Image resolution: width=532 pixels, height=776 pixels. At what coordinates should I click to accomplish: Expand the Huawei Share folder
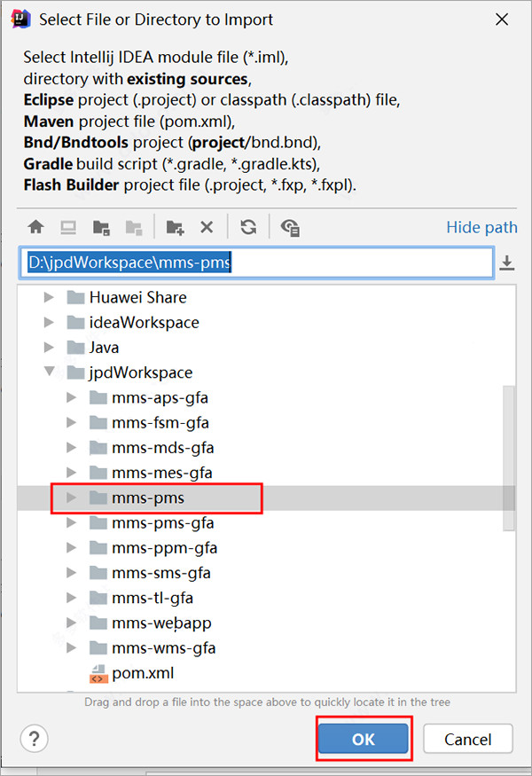(x=50, y=298)
